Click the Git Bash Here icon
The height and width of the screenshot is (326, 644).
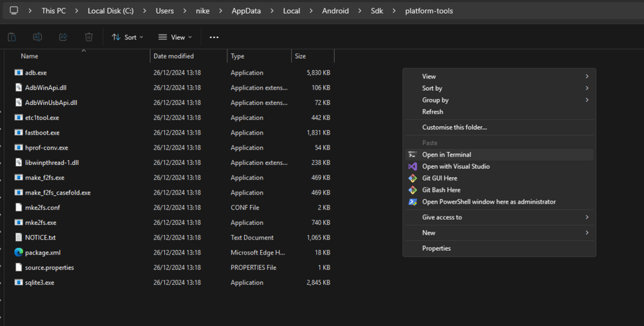point(413,190)
